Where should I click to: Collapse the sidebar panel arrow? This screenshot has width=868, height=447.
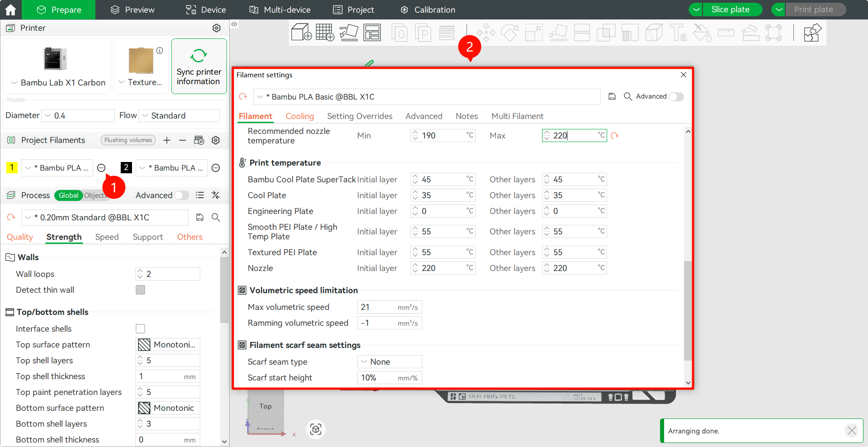click(234, 24)
